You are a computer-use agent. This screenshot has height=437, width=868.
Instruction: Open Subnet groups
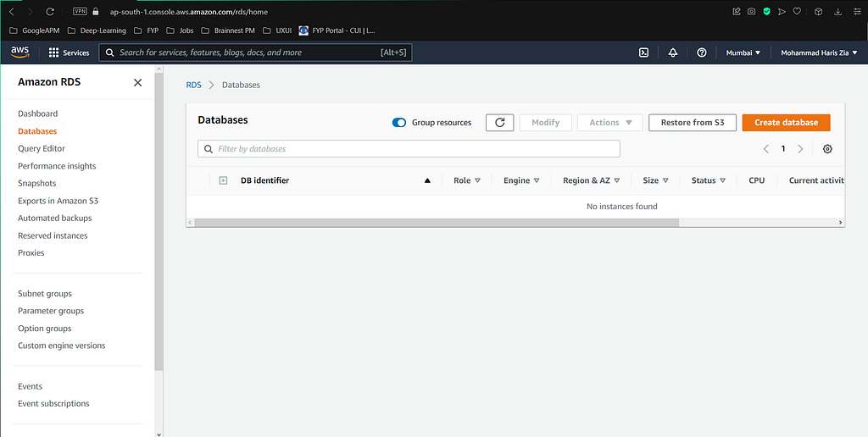pyautogui.click(x=45, y=294)
